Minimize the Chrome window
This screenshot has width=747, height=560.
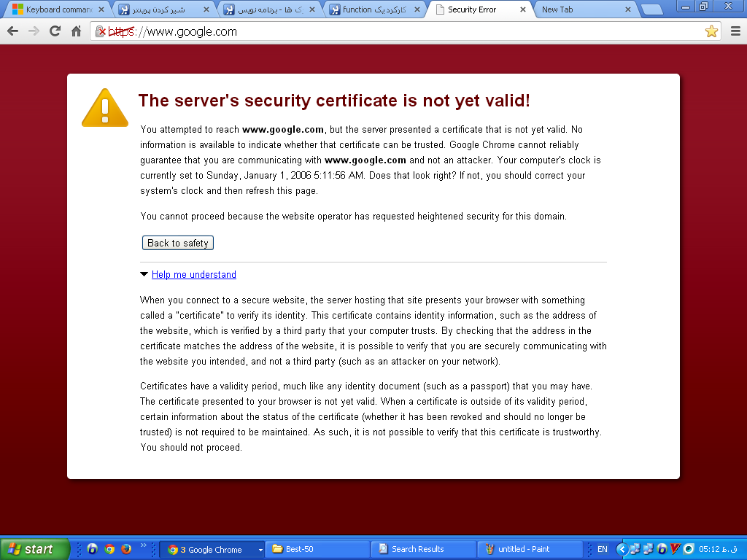coord(686,7)
